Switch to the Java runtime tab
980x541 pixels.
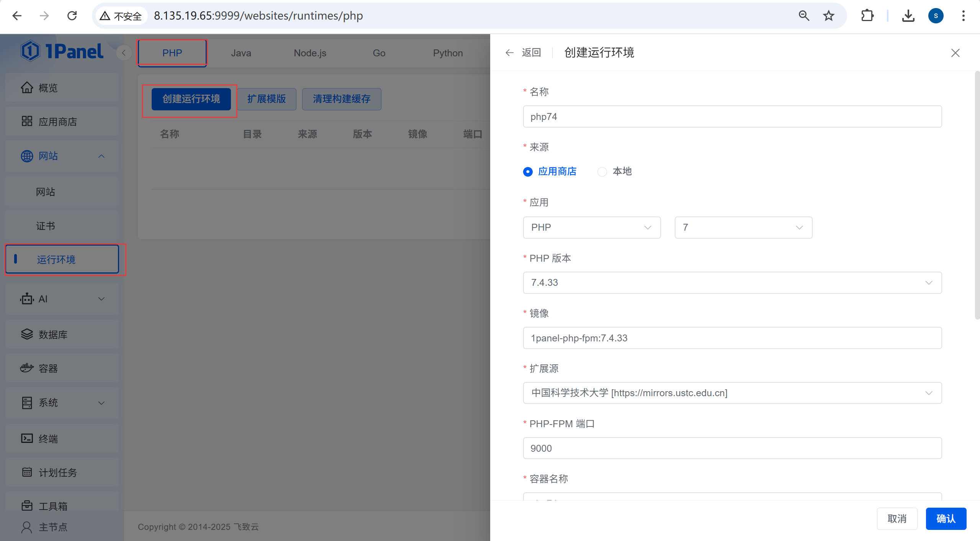(241, 53)
